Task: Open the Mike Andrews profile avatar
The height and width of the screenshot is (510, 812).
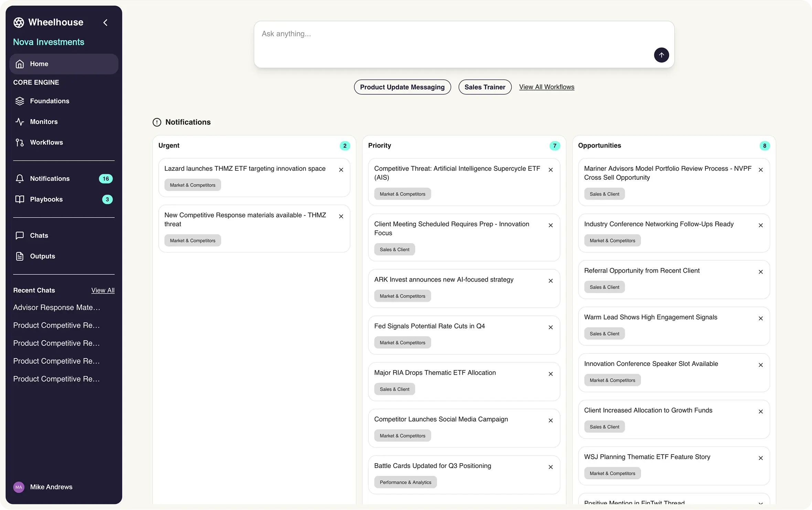Action: point(19,487)
